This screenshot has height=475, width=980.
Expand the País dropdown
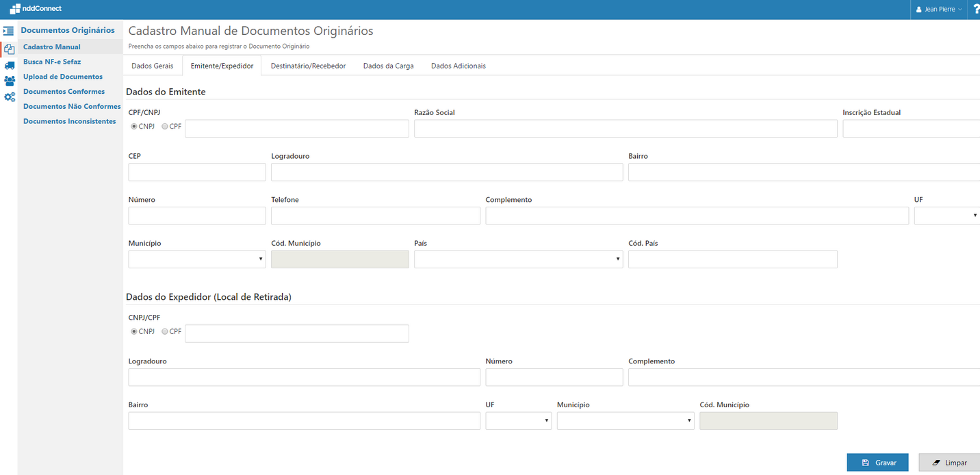tap(518, 259)
